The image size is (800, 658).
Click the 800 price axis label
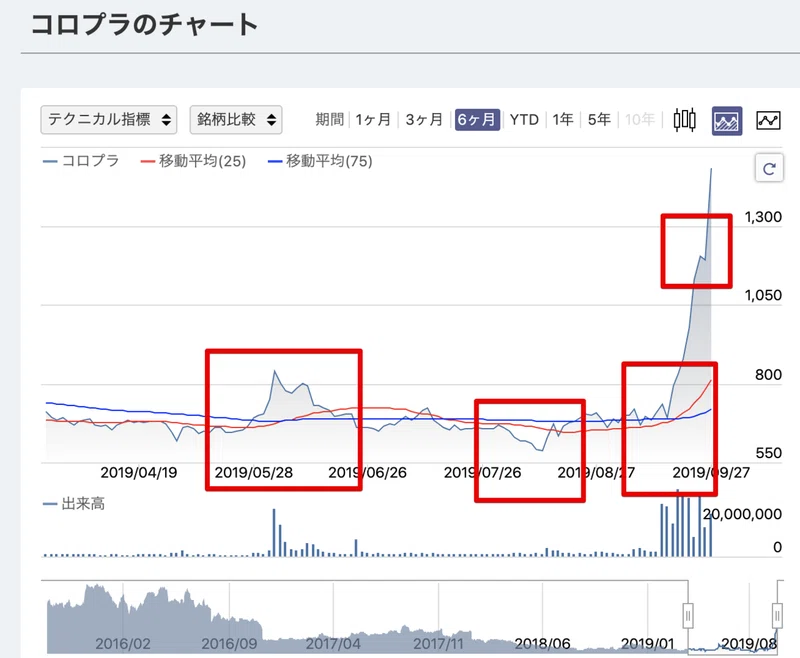(x=768, y=375)
